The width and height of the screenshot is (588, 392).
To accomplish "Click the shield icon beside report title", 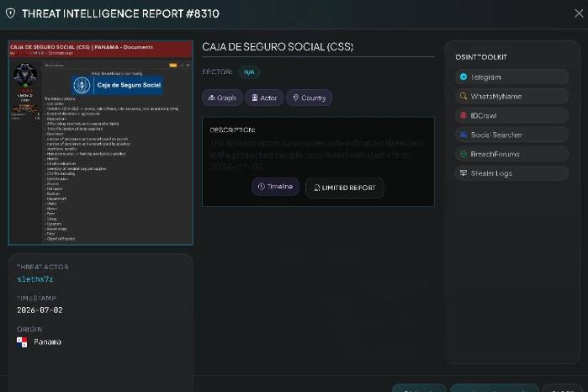I will pos(10,13).
